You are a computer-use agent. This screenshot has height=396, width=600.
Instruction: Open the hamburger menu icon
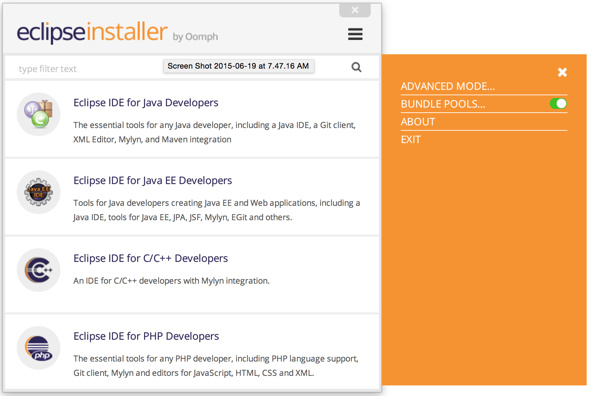pos(355,34)
